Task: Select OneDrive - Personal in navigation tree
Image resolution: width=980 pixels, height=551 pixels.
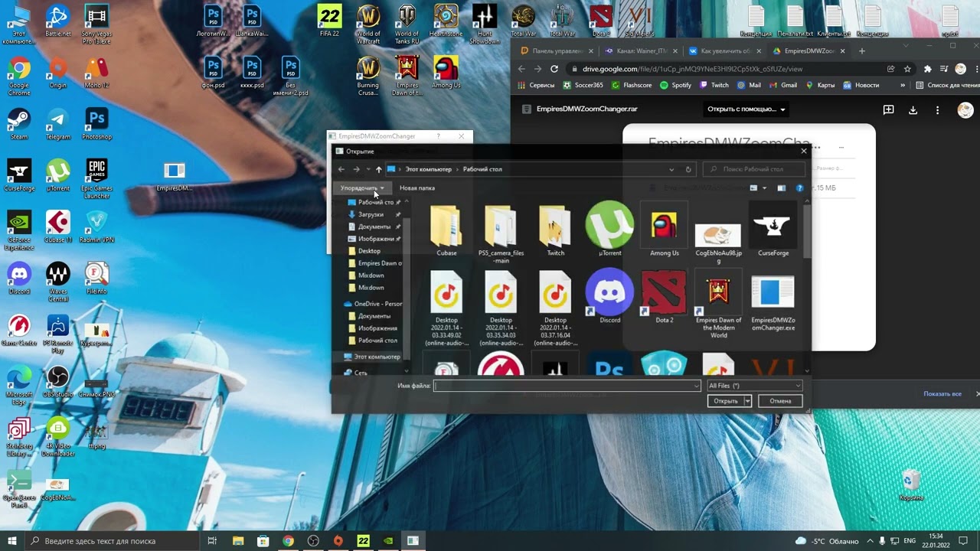Action: tap(372, 304)
